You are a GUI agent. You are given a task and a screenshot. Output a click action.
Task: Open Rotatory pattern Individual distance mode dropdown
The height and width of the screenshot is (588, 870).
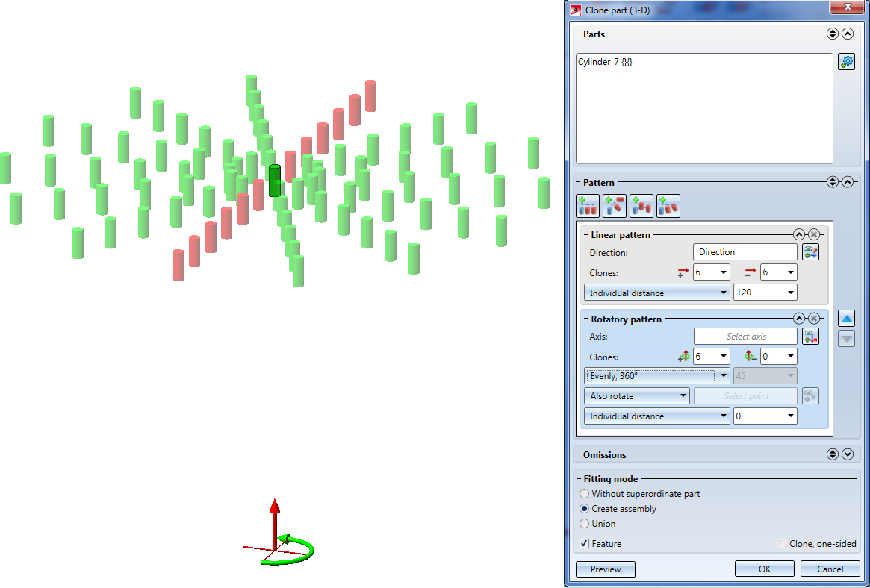coord(657,416)
